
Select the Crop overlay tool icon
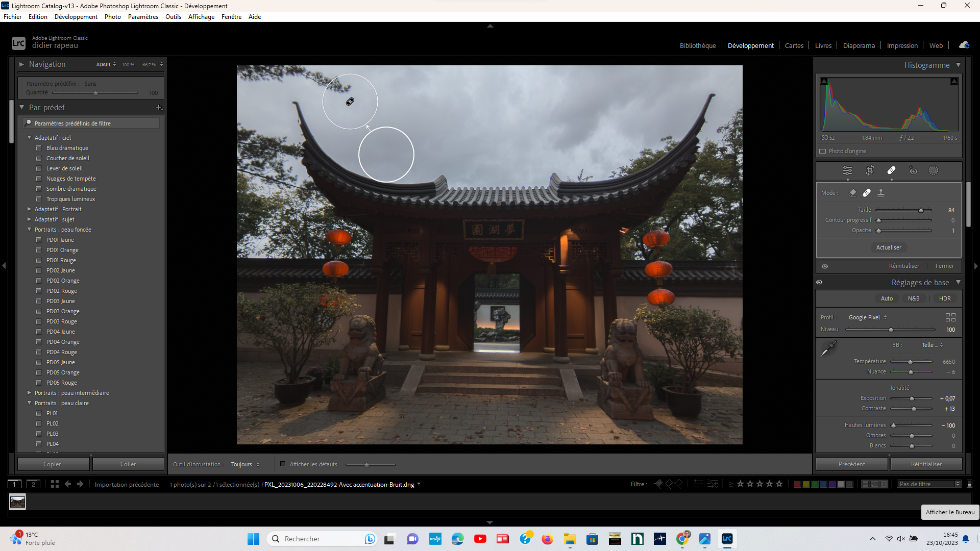coord(870,170)
